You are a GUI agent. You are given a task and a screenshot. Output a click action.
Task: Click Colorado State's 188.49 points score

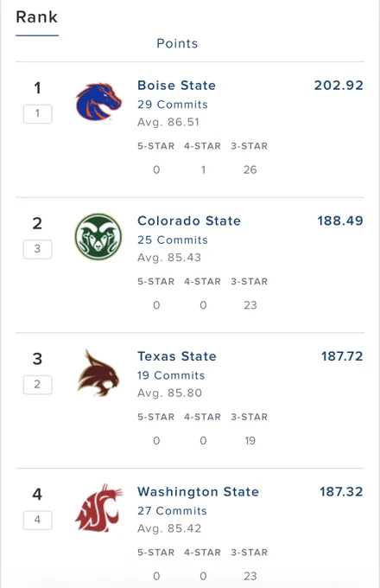coord(340,220)
